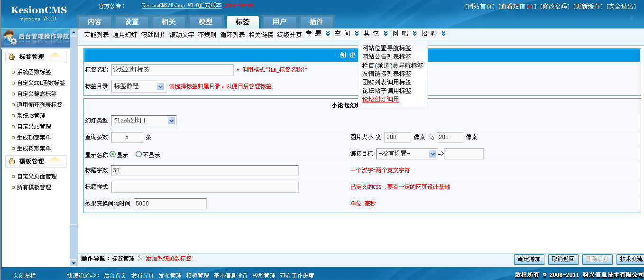Open 自定义SQL函数标签 in the sidebar
This screenshot has width=644, height=280.
(x=41, y=83)
